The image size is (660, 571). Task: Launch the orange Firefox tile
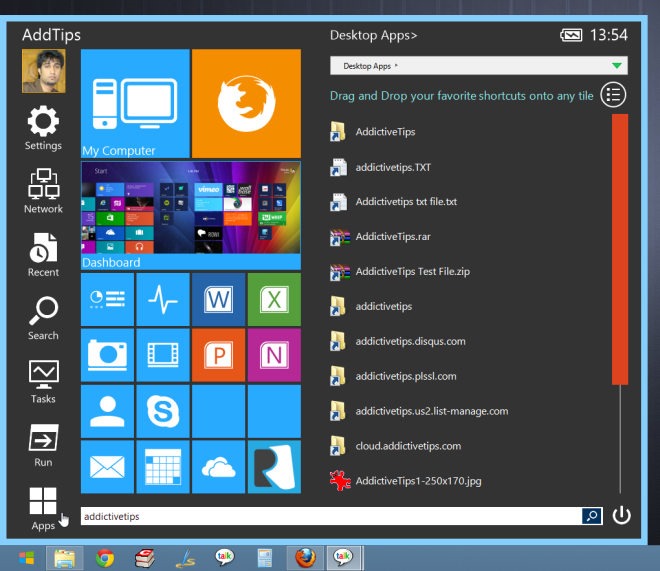[246, 104]
